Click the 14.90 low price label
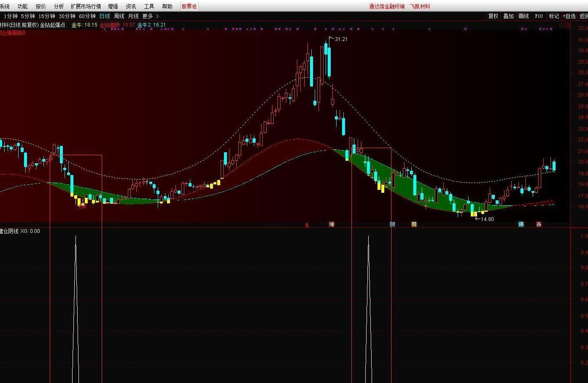 coord(487,219)
